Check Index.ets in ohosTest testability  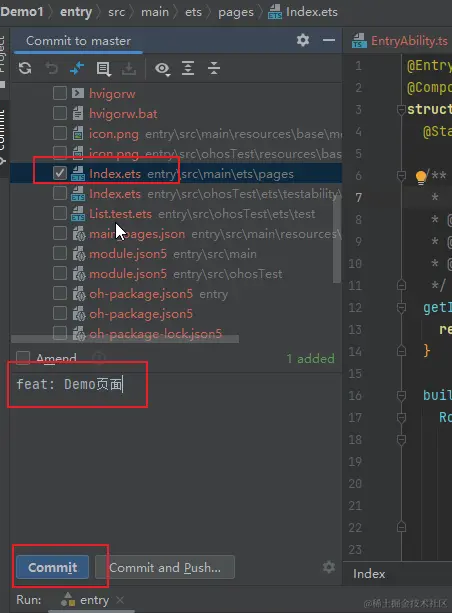click(60, 193)
